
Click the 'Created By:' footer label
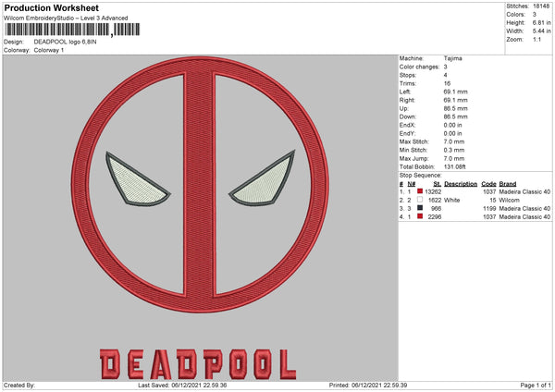(x=19, y=385)
